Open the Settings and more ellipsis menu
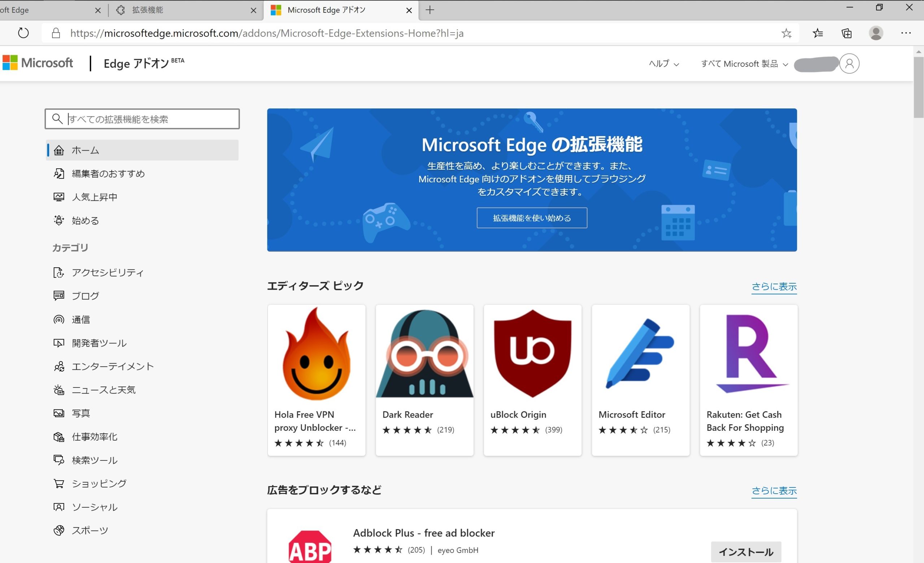 [x=906, y=33]
